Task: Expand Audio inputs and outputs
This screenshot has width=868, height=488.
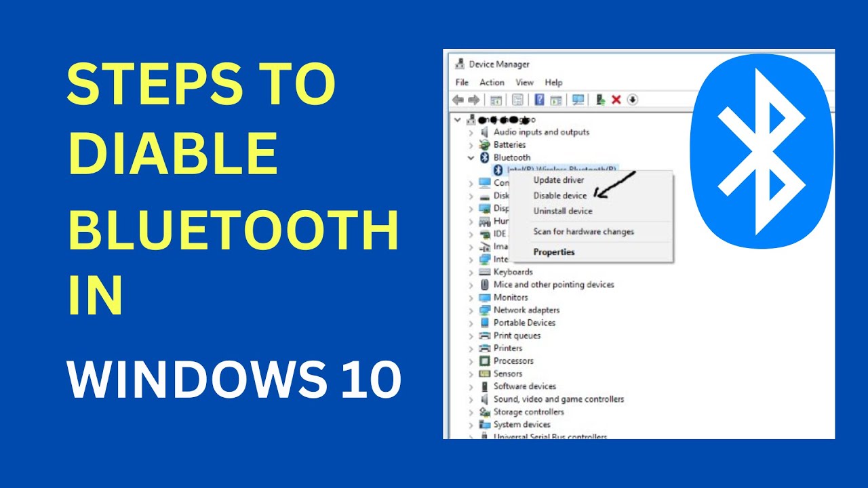Action: point(471,132)
